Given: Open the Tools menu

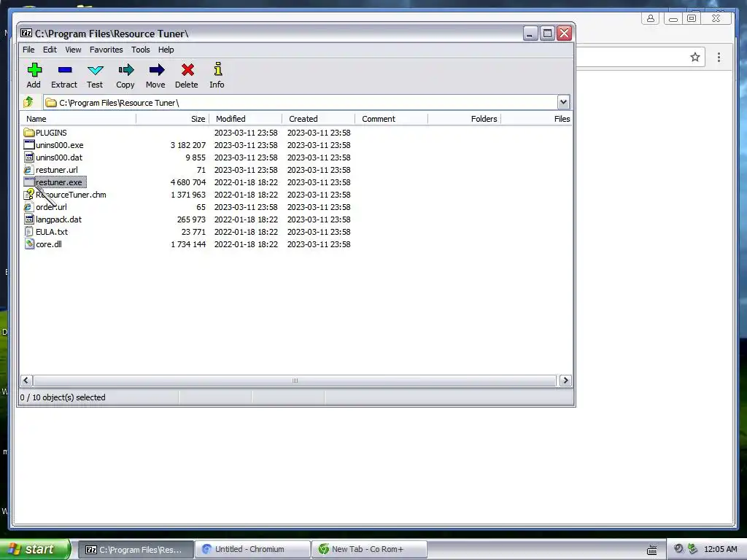Looking at the screenshot, I should (141, 50).
